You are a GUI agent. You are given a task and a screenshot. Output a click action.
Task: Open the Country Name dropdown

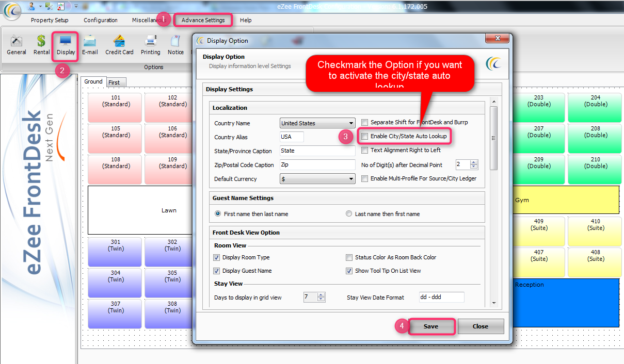317,123
